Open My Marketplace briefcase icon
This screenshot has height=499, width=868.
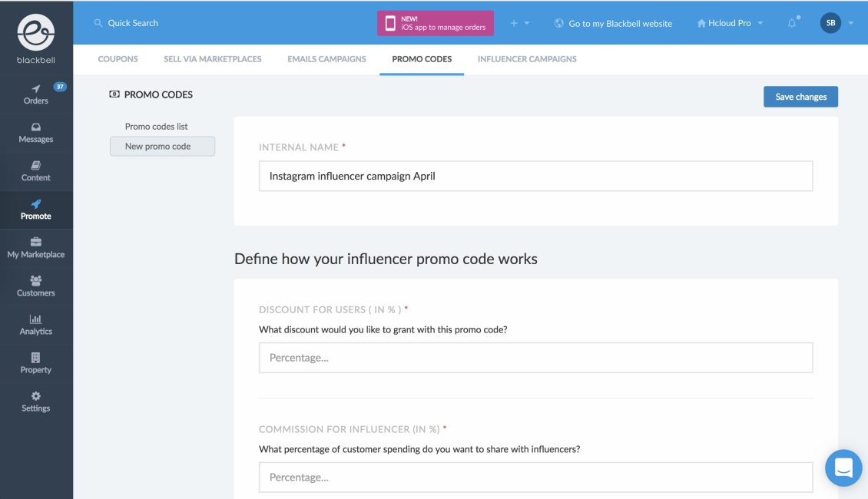(36, 243)
